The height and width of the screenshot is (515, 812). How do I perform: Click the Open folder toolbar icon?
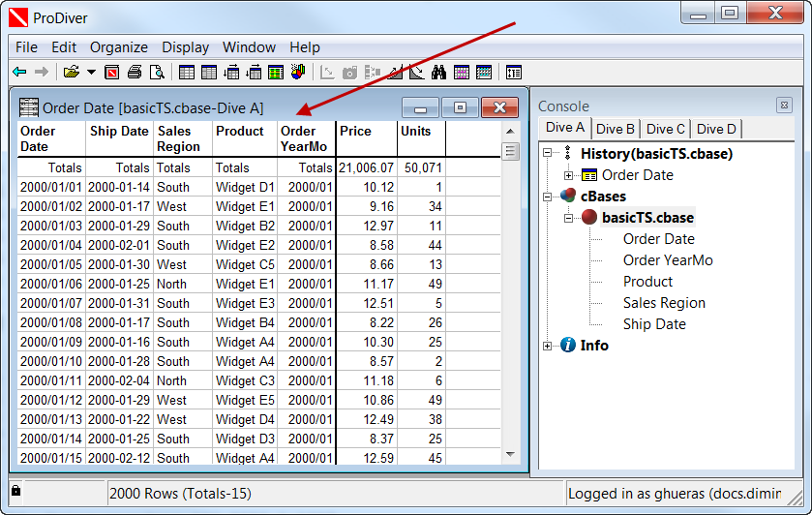pos(71,72)
